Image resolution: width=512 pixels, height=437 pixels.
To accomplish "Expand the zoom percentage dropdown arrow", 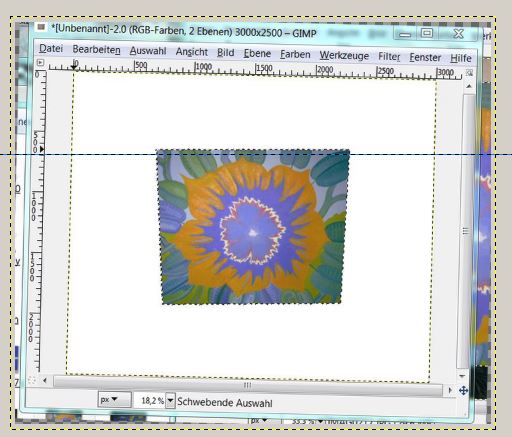I will pyautogui.click(x=170, y=400).
